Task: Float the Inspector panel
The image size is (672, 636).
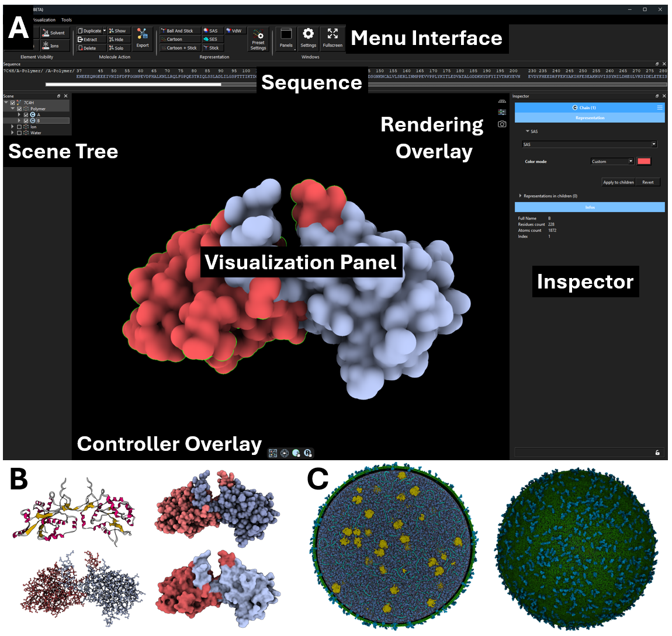Action: coord(657,96)
